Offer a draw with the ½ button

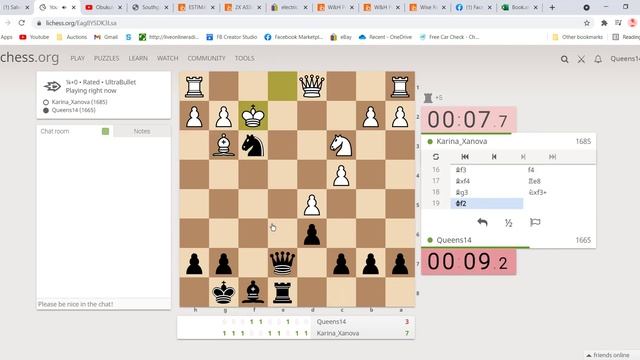click(509, 222)
